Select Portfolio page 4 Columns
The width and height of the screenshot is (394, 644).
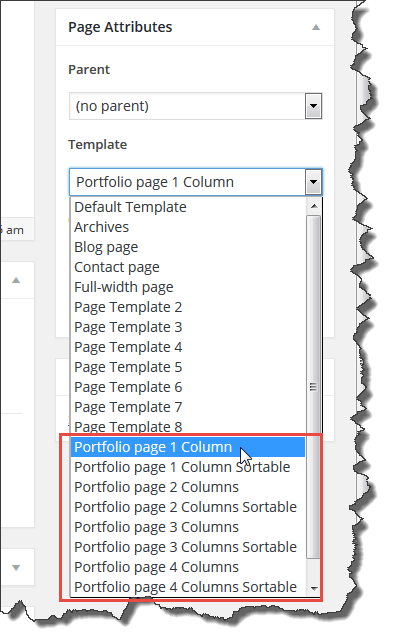click(x=188, y=567)
